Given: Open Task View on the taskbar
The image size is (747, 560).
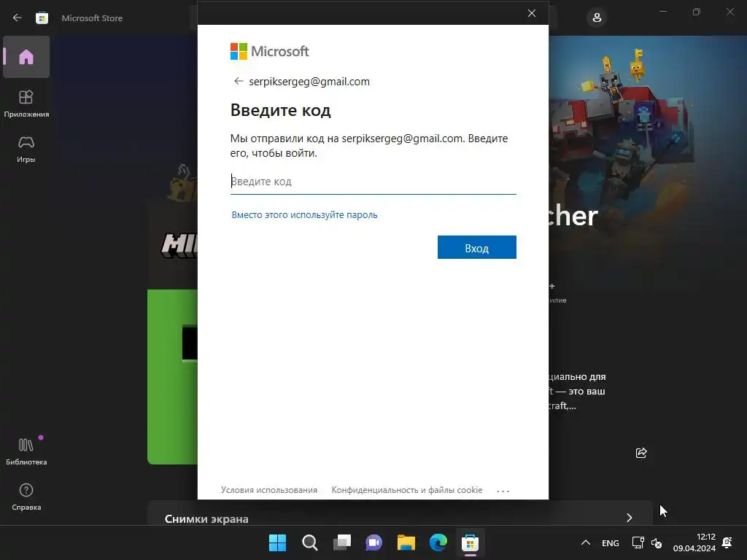Looking at the screenshot, I should click(342, 542).
